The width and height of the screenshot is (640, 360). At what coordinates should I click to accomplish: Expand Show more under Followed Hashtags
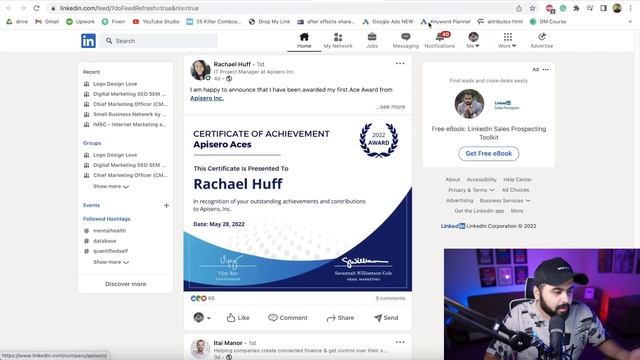[111, 262]
